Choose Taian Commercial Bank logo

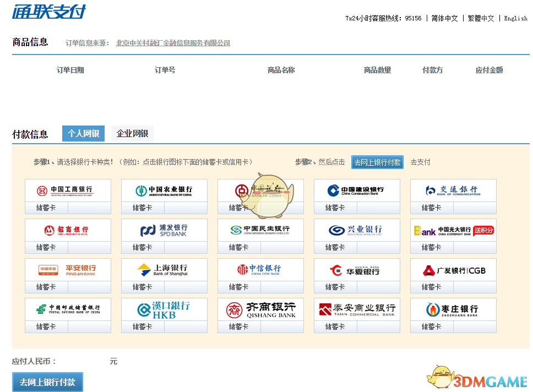[x=357, y=309]
